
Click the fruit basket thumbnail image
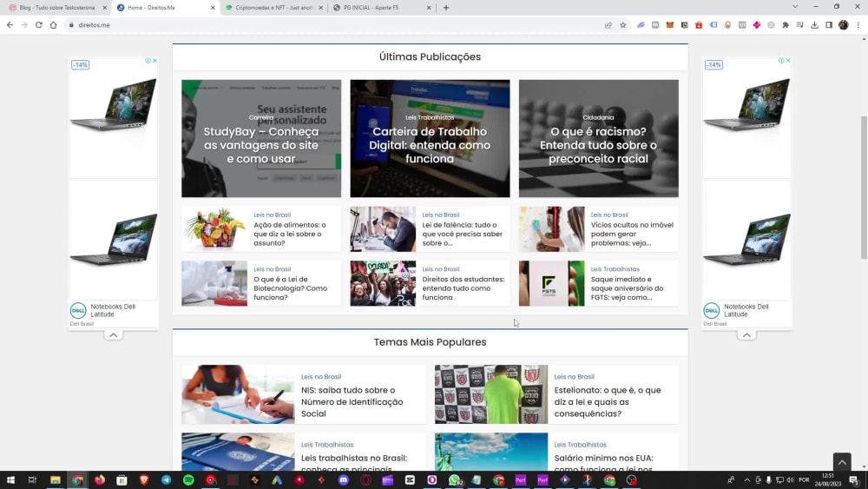click(214, 229)
